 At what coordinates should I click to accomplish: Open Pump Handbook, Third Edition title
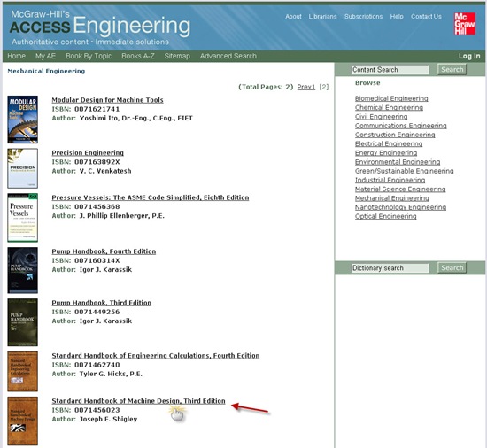pos(102,303)
